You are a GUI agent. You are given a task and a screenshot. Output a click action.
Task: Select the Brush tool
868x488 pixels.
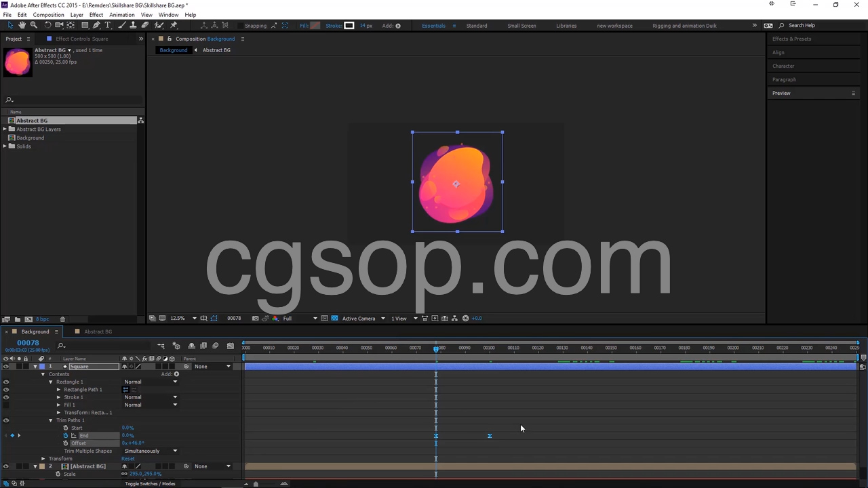pos(122,25)
